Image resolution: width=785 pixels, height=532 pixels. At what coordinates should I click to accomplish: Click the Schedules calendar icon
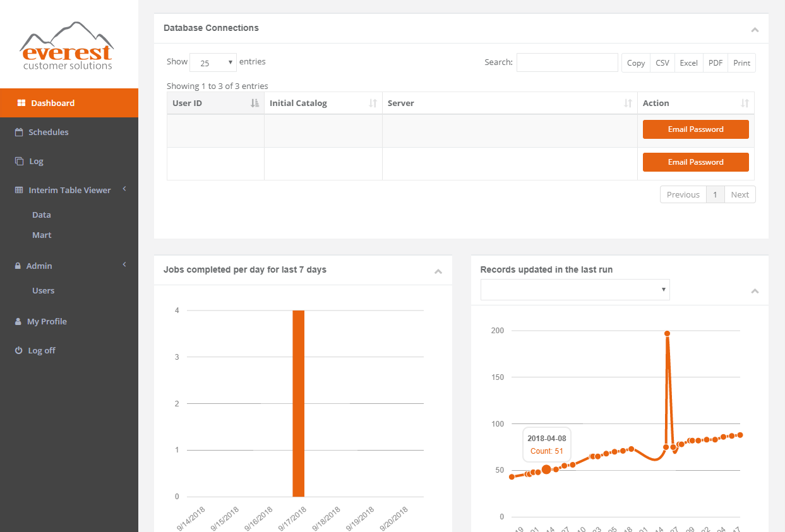[x=19, y=132]
